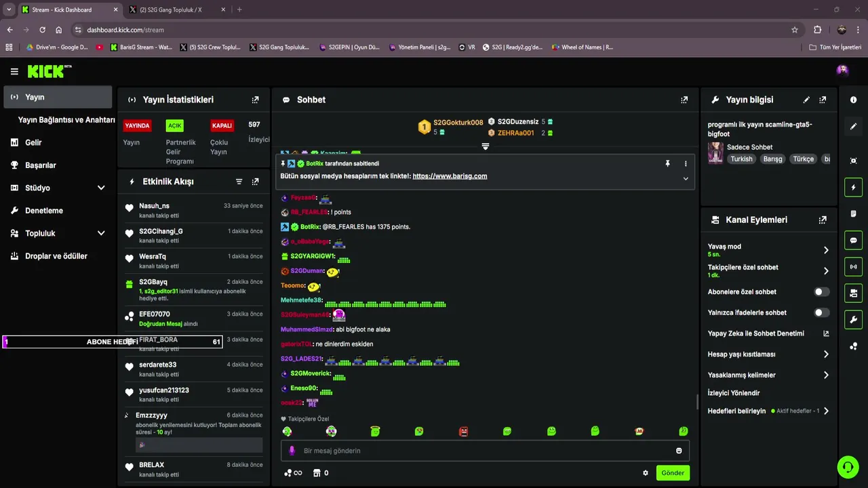Image resolution: width=868 pixels, height=488 pixels.
Task: Edit stream info with the pencil icon
Action: [806, 100]
